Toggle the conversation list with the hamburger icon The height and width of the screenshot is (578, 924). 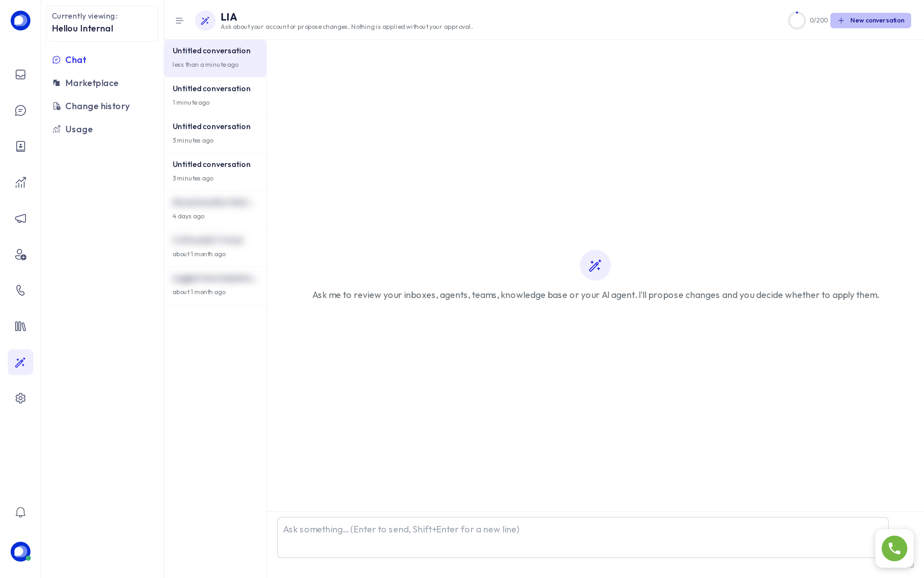pyautogui.click(x=179, y=21)
